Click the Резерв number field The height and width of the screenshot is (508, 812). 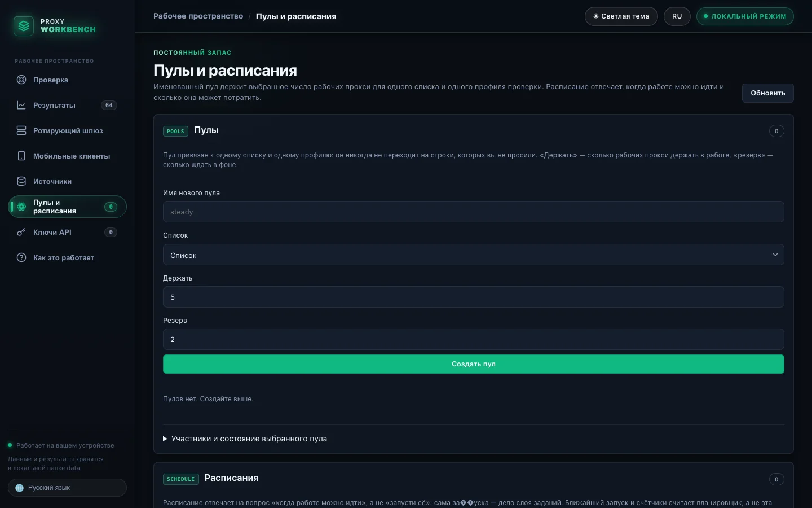point(474,339)
